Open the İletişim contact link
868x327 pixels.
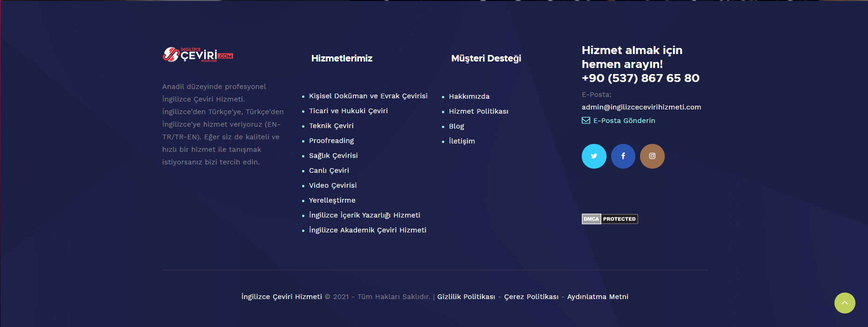click(x=462, y=141)
